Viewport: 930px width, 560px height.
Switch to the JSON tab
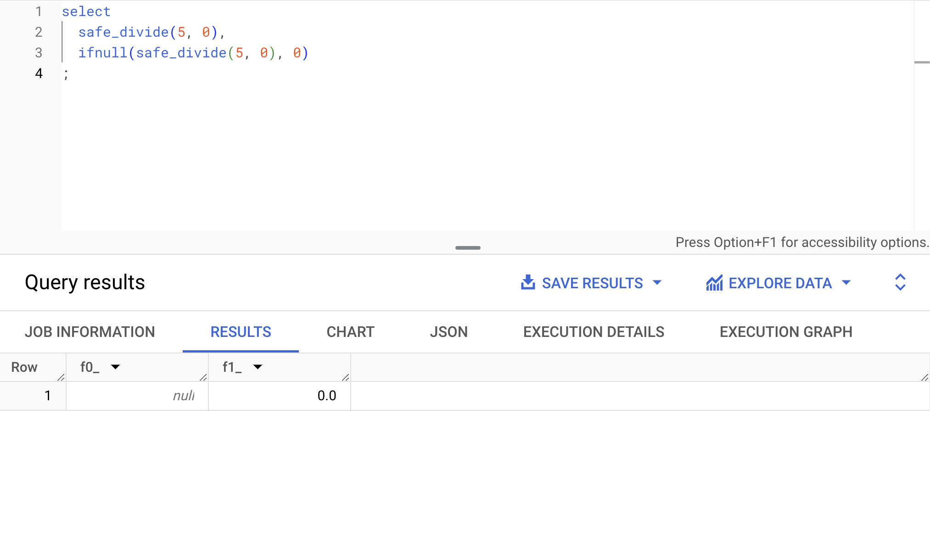448,332
